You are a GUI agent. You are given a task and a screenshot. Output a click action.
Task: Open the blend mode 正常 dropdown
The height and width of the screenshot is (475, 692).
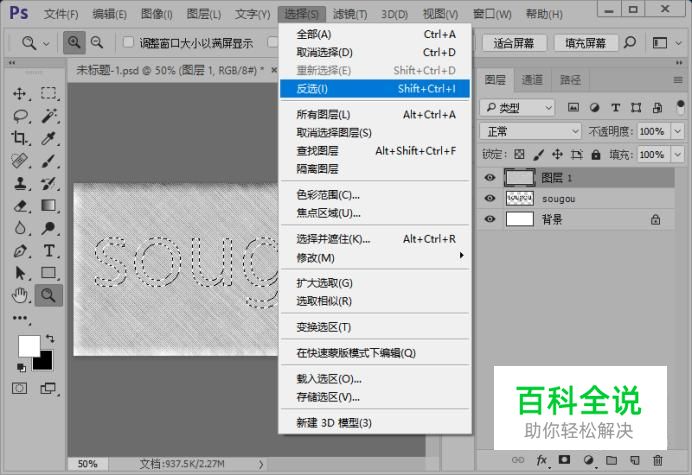pyautogui.click(x=530, y=132)
